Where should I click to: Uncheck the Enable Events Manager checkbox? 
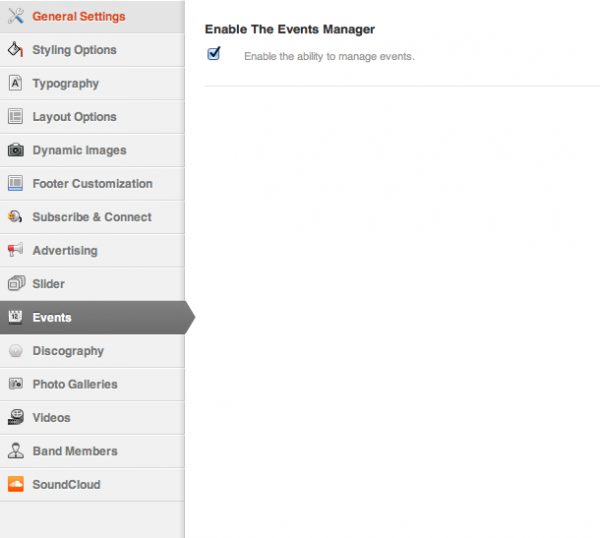214,54
